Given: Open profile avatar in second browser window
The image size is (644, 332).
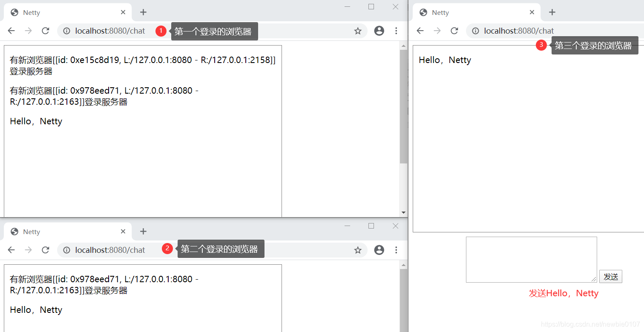Looking at the screenshot, I should [379, 250].
